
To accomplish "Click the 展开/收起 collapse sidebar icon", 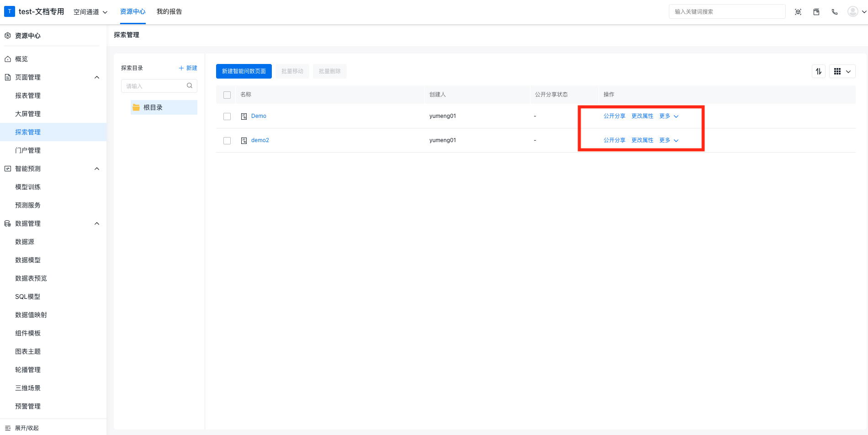I will pos(8,428).
